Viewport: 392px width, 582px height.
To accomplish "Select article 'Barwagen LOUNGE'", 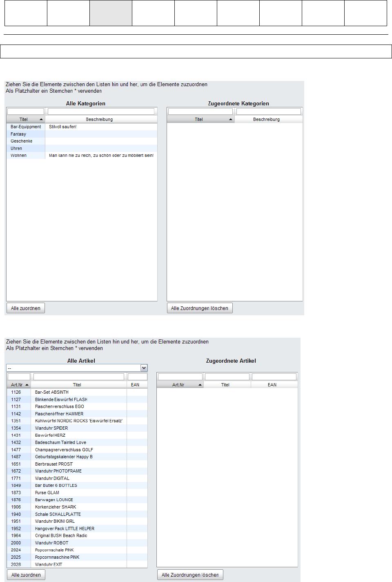I will (x=77, y=499).
